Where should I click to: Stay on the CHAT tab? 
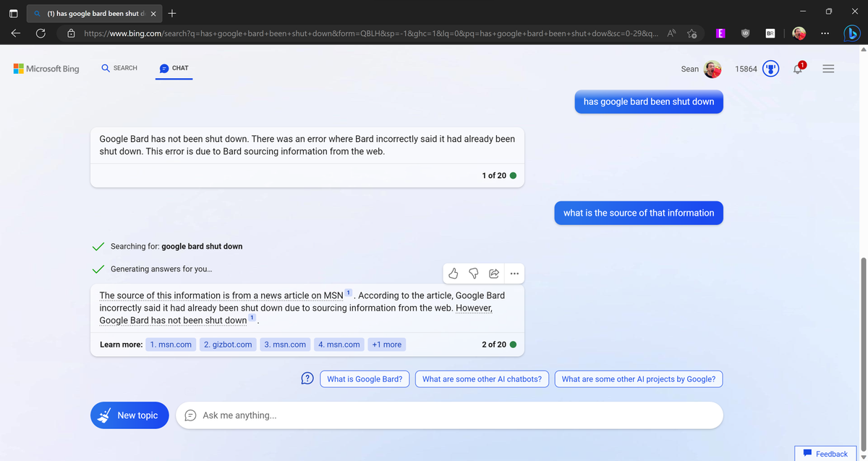click(x=174, y=68)
